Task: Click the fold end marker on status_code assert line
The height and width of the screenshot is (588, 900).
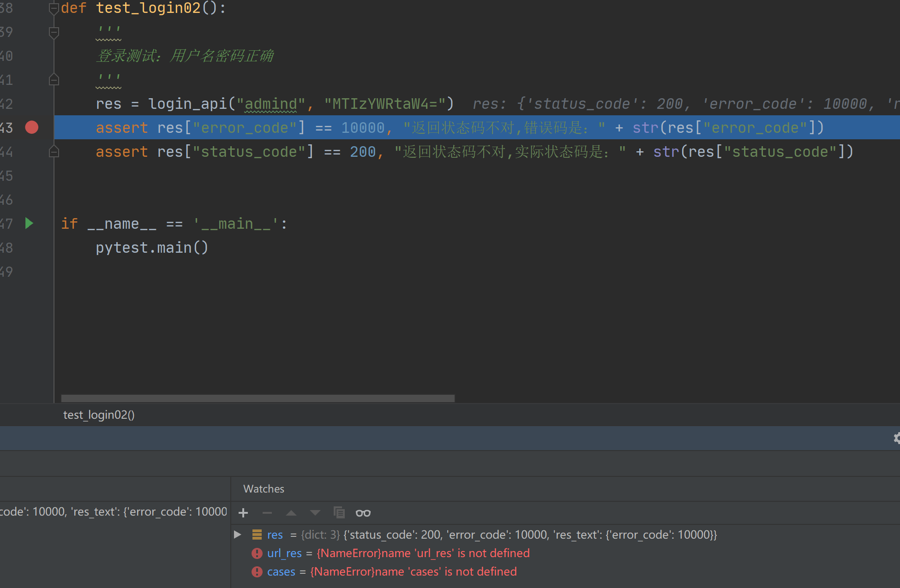Action: 54,152
